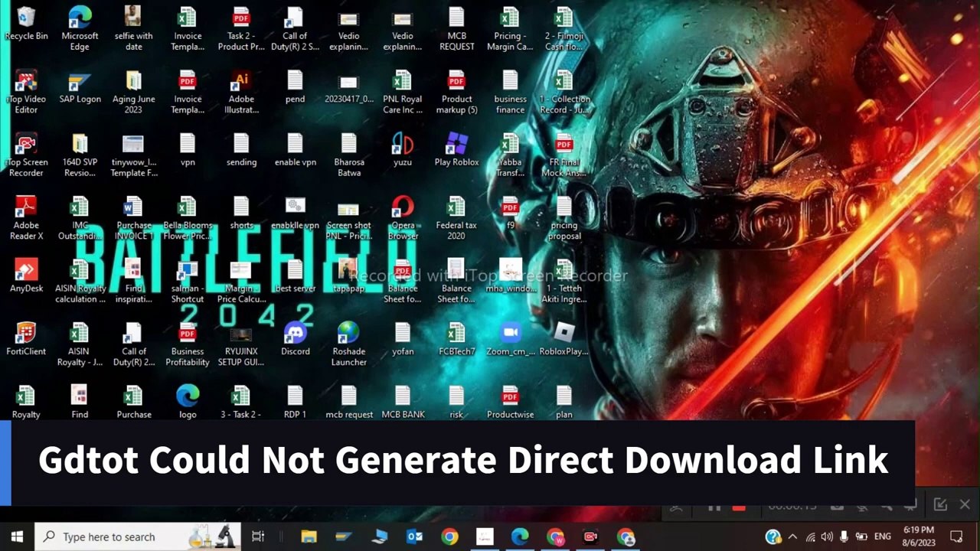The width and height of the screenshot is (980, 551).
Task: Open the Wi-Fi network flyout
Action: point(810,536)
